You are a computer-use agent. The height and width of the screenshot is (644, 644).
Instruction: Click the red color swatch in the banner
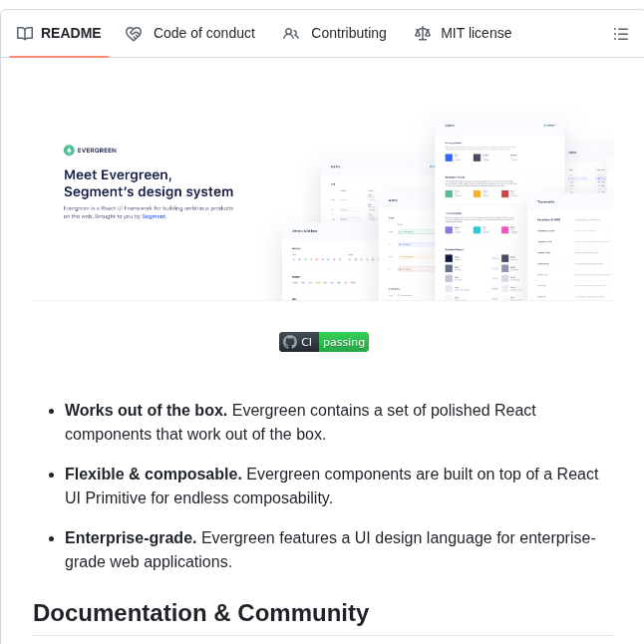coord(504,193)
